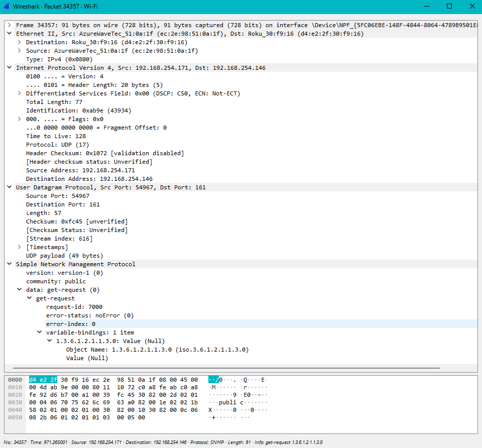The height and width of the screenshot is (448, 482).
Task: Collapse the Ethernet II section
Action: (9, 33)
